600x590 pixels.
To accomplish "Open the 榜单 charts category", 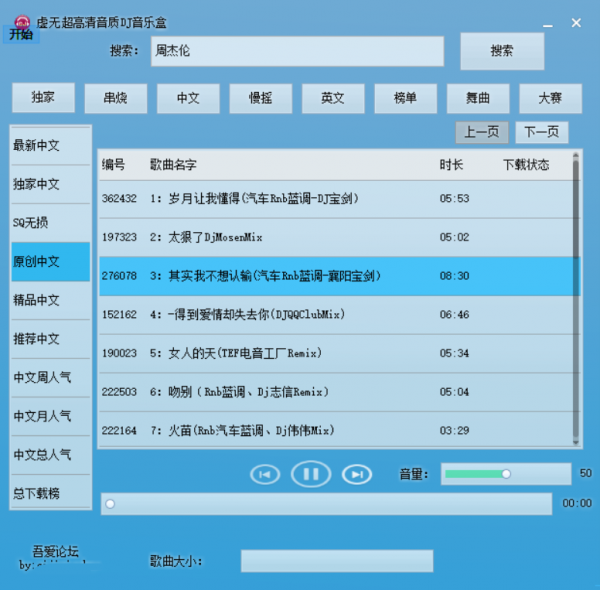I will (x=405, y=98).
